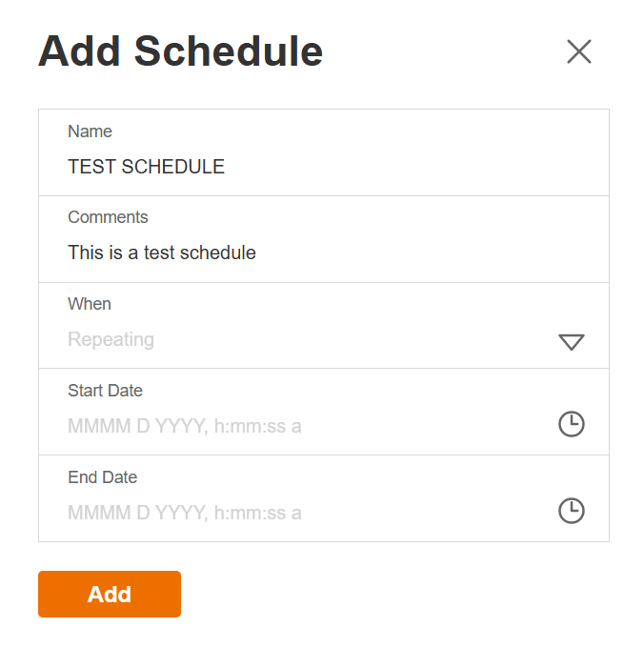The image size is (644, 668).
Task: Close the Add Schedule dialog
Action: pyautogui.click(x=579, y=51)
